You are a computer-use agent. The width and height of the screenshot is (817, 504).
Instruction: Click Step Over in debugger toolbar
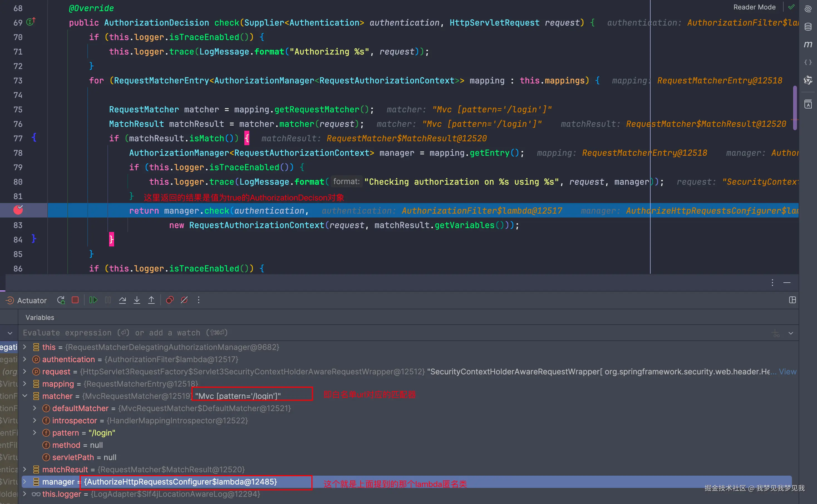click(x=122, y=300)
